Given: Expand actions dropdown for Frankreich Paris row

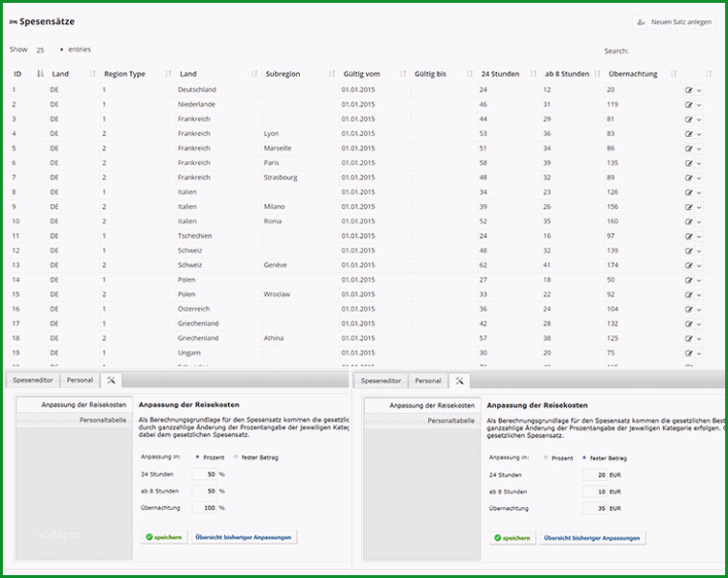Looking at the screenshot, I should pyautogui.click(x=698, y=164).
